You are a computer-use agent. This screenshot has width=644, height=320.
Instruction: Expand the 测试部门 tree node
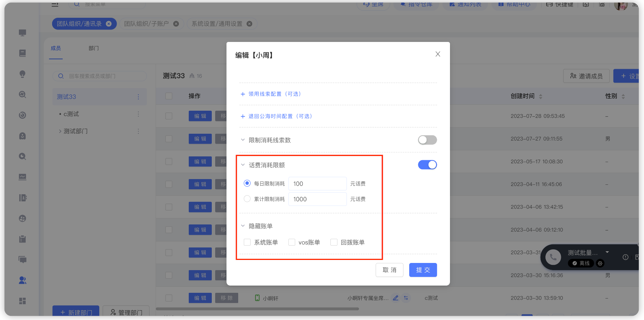coord(60,131)
